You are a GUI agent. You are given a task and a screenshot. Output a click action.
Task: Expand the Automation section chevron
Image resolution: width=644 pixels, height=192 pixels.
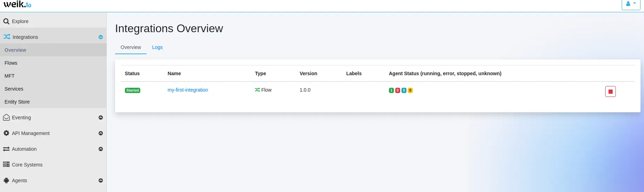[x=101, y=149]
